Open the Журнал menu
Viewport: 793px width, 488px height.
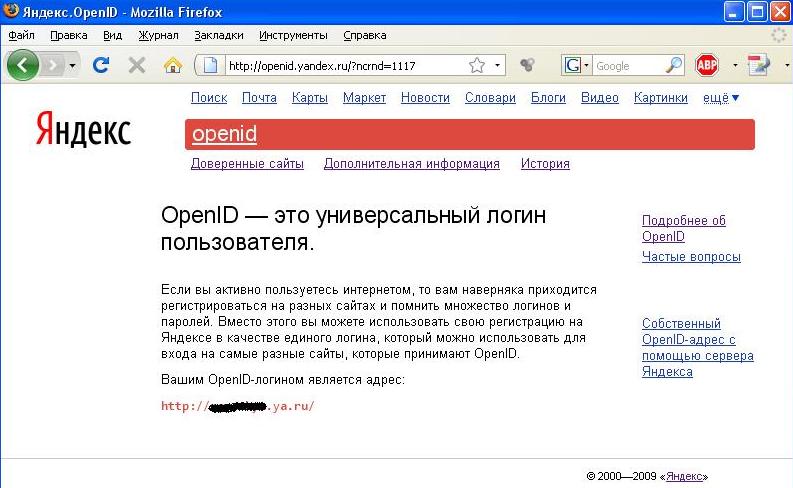(158, 35)
